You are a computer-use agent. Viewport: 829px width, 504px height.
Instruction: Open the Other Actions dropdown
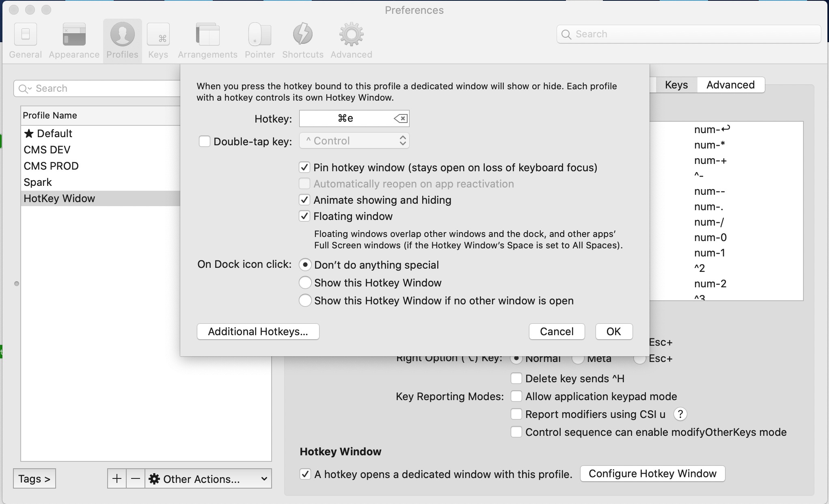coord(208,478)
